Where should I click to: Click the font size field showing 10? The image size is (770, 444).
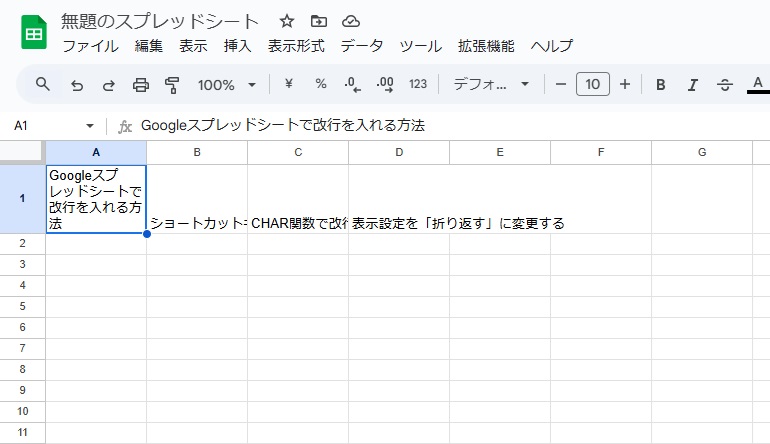pyautogui.click(x=593, y=84)
